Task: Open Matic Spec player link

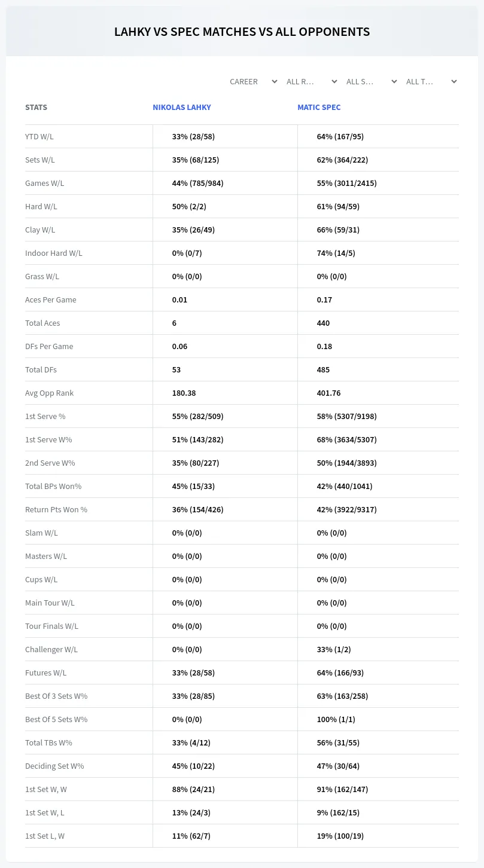Action: [319, 108]
